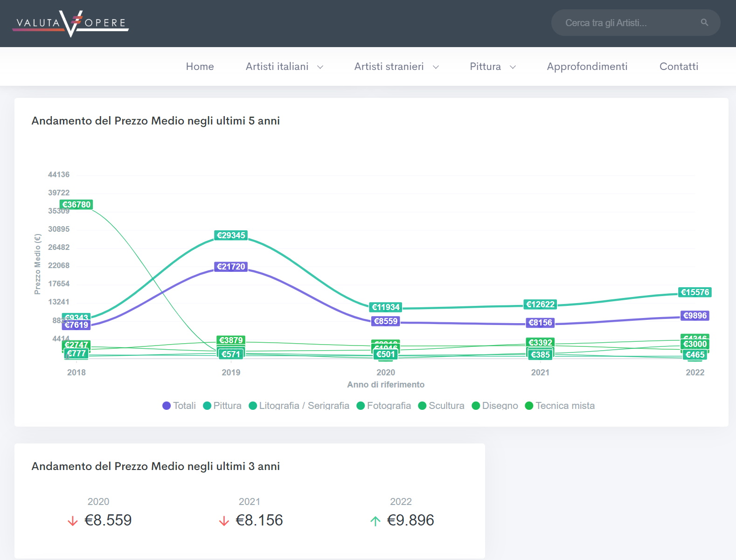
Task: Open the Contatti page link
Action: point(679,67)
